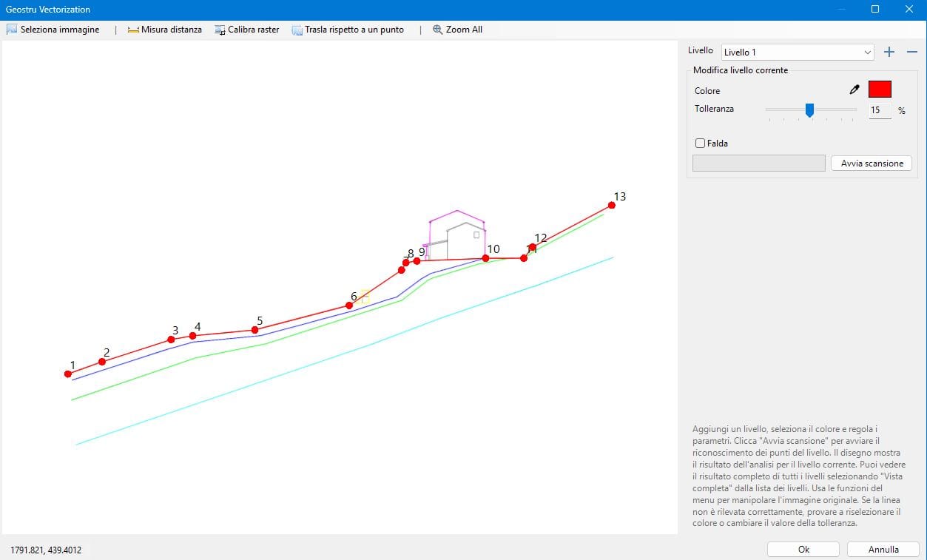Select vertex point 13 on the profile
This screenshot has height=560, width=927.
[612, 205]
